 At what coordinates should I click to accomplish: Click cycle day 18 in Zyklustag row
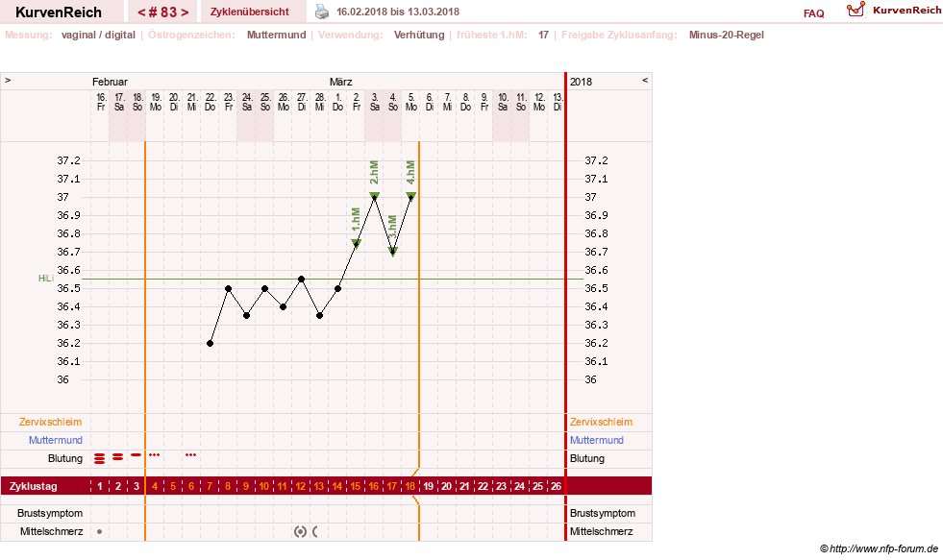coord(410,486)
